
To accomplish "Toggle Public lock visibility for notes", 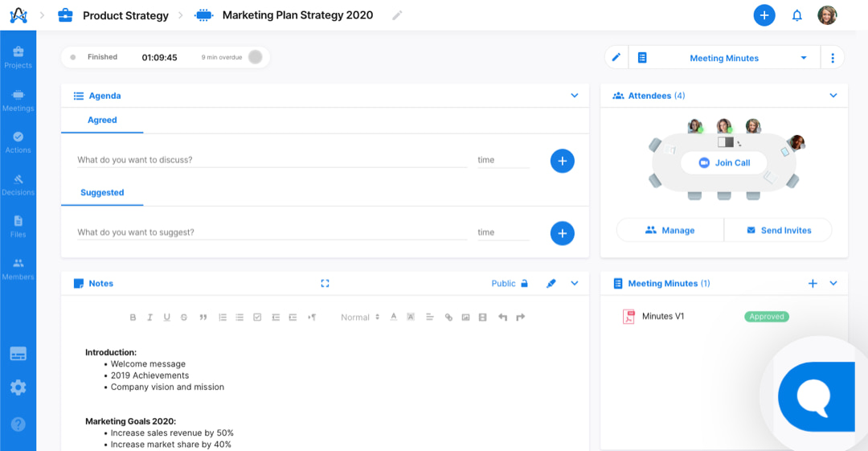I will pos(510,283).
